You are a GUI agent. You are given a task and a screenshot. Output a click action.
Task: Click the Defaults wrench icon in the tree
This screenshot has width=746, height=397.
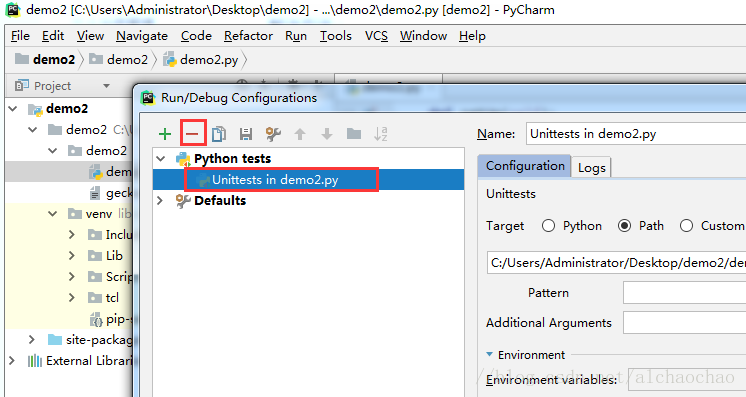click(183, 201)
